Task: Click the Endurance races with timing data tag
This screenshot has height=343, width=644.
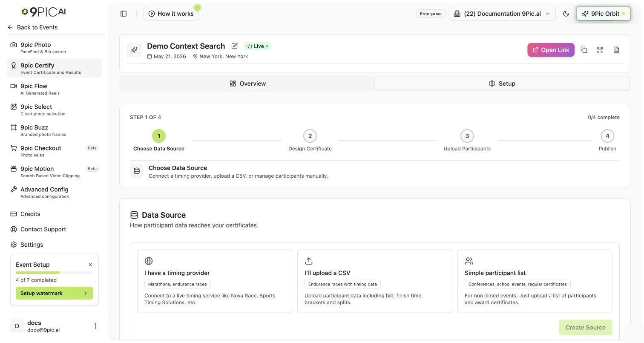Action: pyautogui.click(x=342, y=284)
